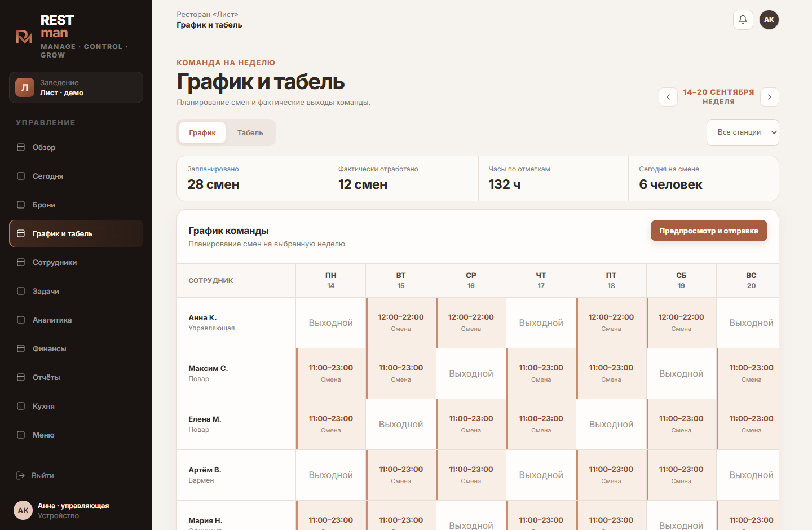Open Обзор in the sidebar
812x530 pixels.
76,147
